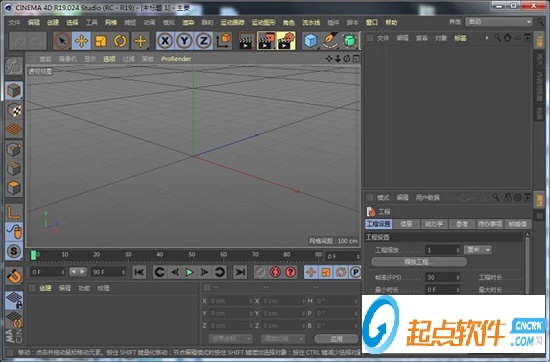Viewport: 550px width, 362px height.
Task: Click end frame field showing 90 F
Action: click(108, 272)
